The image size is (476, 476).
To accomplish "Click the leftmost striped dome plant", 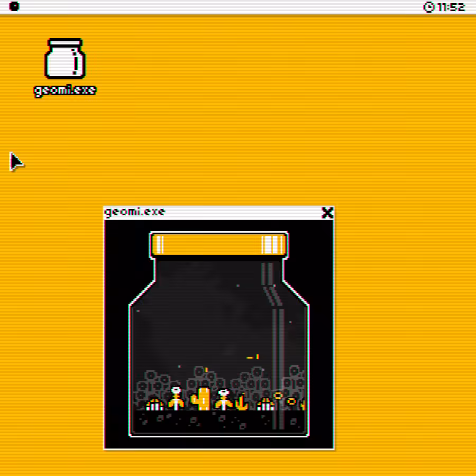I will tap(154, 405).
